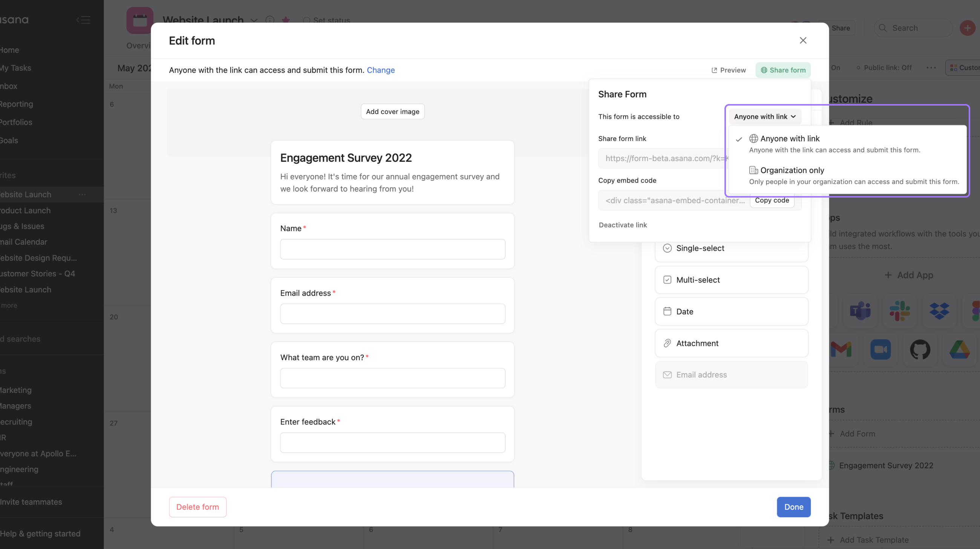Click the Done button
This screenshot has width=980, height=549.
point(793,507)
